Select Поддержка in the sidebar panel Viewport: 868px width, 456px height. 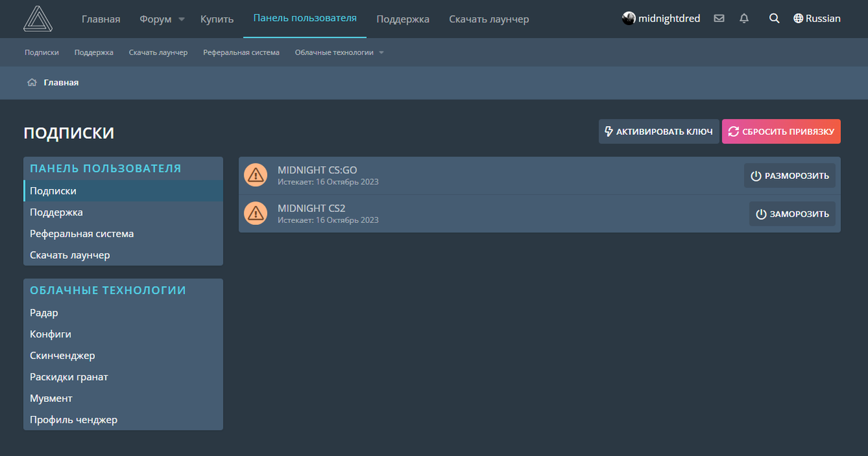pyautogui.click(x=123, y=212)
